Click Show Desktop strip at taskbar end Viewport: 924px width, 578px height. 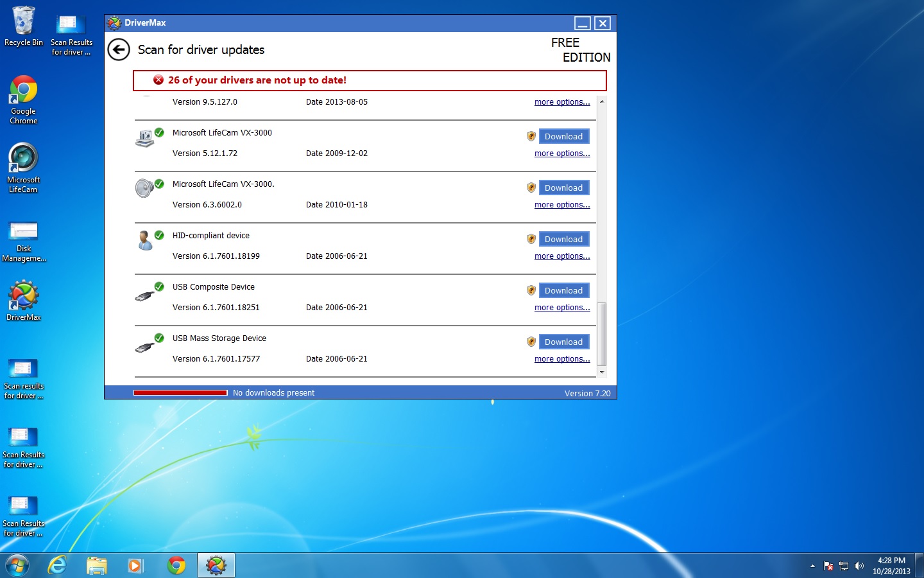919,565
